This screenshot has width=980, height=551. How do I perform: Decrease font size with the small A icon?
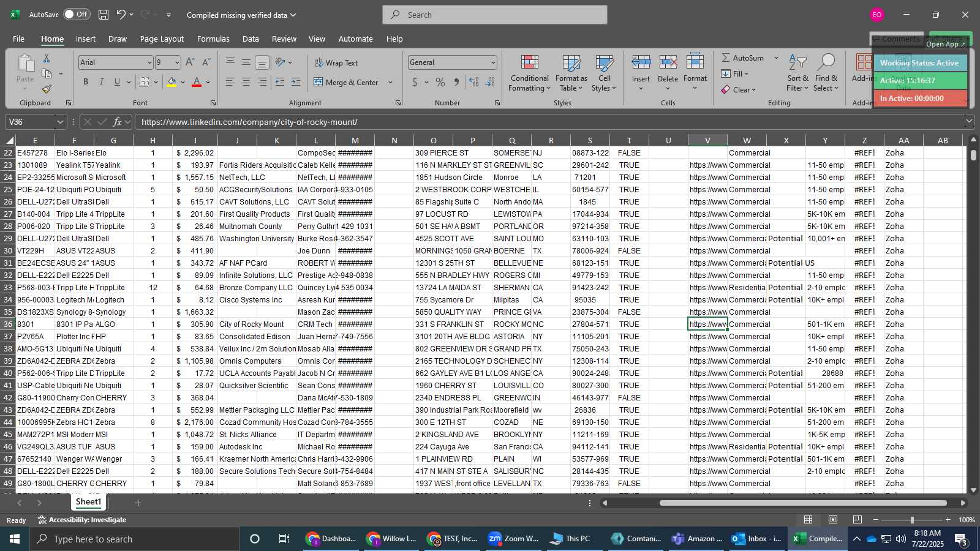206,62
